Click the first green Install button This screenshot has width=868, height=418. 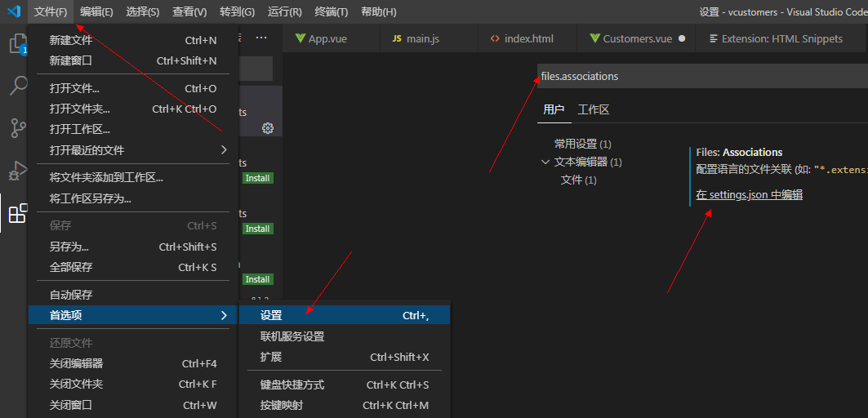[257, 178]
